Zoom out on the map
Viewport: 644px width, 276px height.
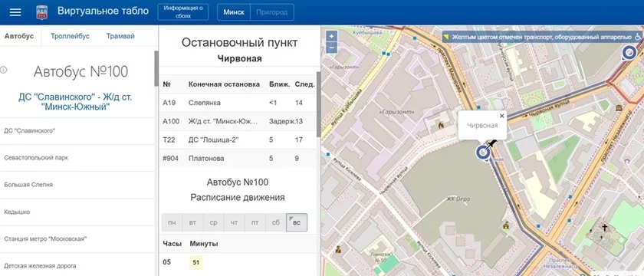[331, 48]
